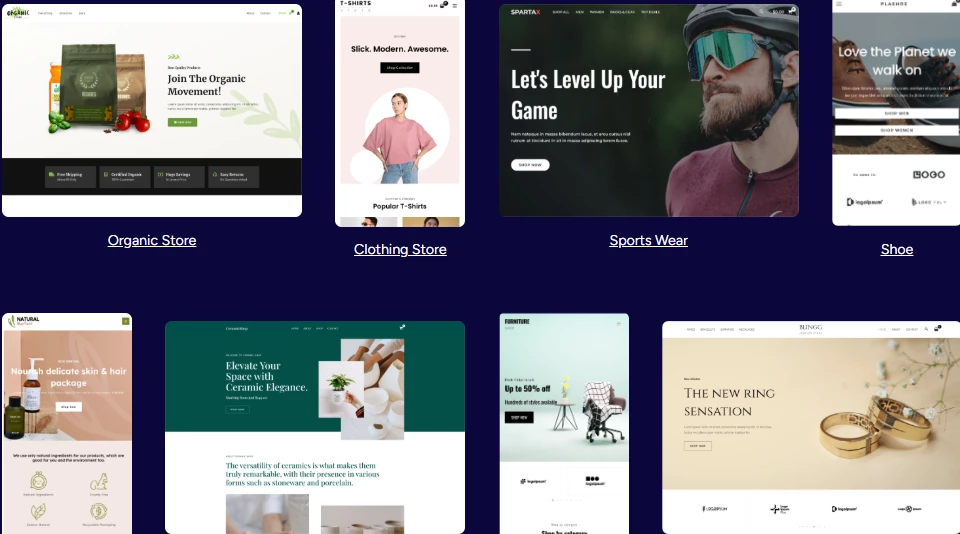
Task: Select the Organic Store preview thumbnail
Action: tap(152, 110)
